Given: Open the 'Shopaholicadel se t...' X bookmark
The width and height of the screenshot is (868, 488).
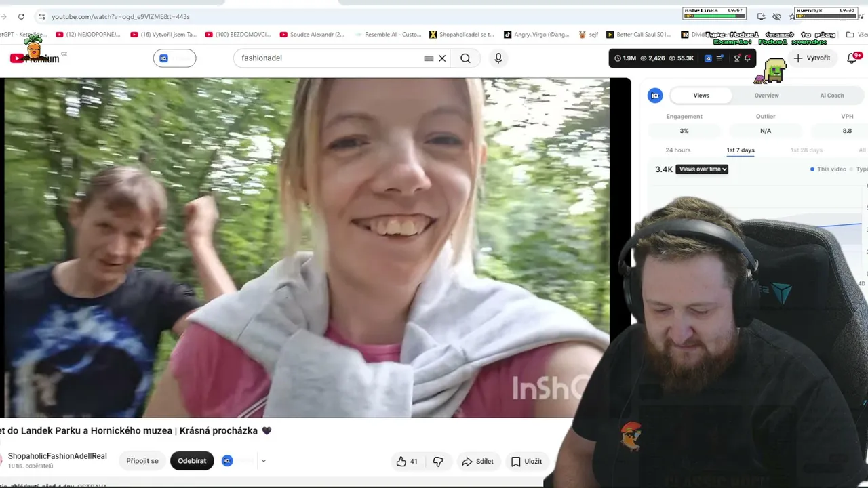Looking at the screenshot, I should [x=462, y=35].
